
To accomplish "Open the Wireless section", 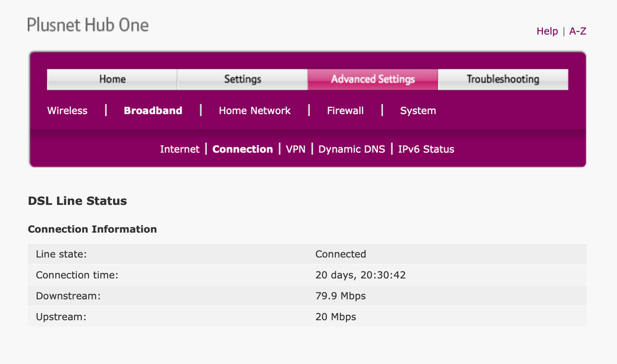I will point(67,110).
